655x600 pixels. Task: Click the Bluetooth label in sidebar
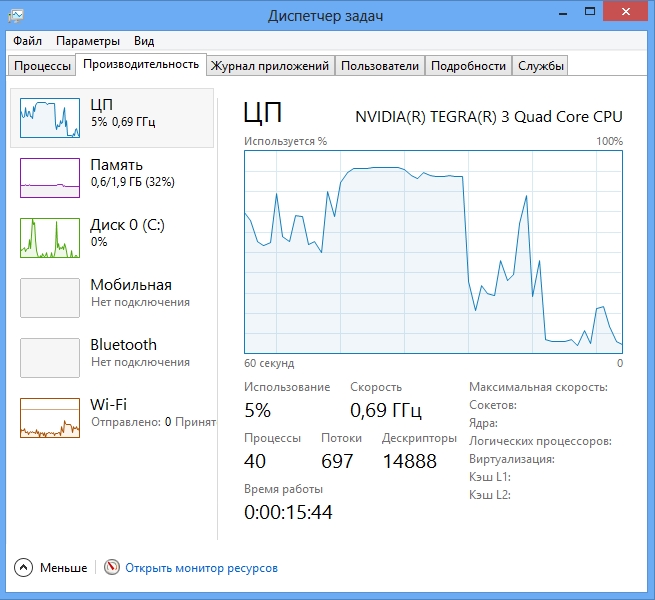tap(124, 345)
